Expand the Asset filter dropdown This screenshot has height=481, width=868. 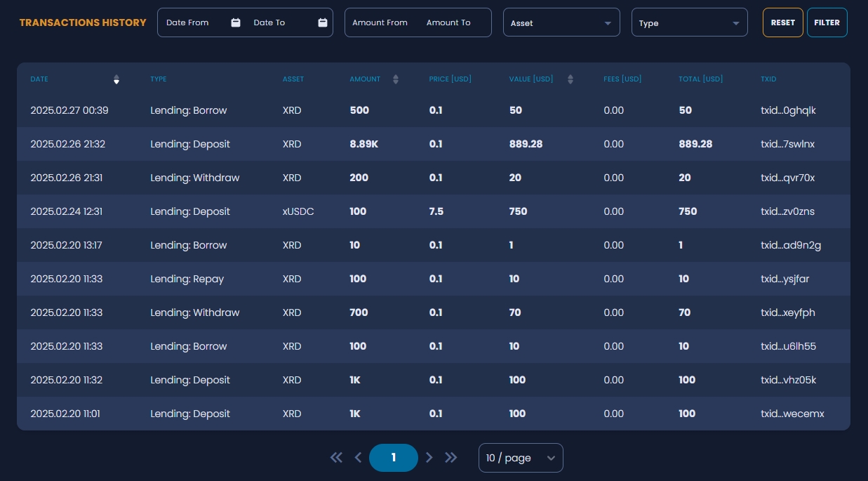[x=561, y=22]
